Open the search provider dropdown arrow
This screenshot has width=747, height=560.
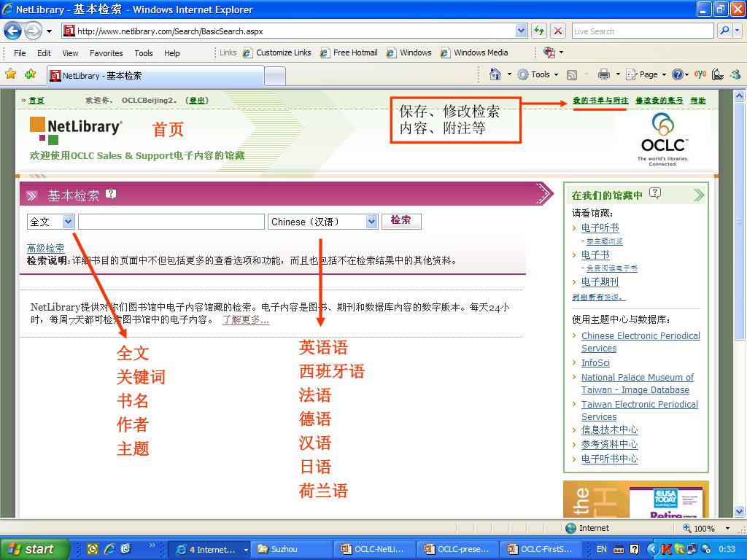pos(738,31)
